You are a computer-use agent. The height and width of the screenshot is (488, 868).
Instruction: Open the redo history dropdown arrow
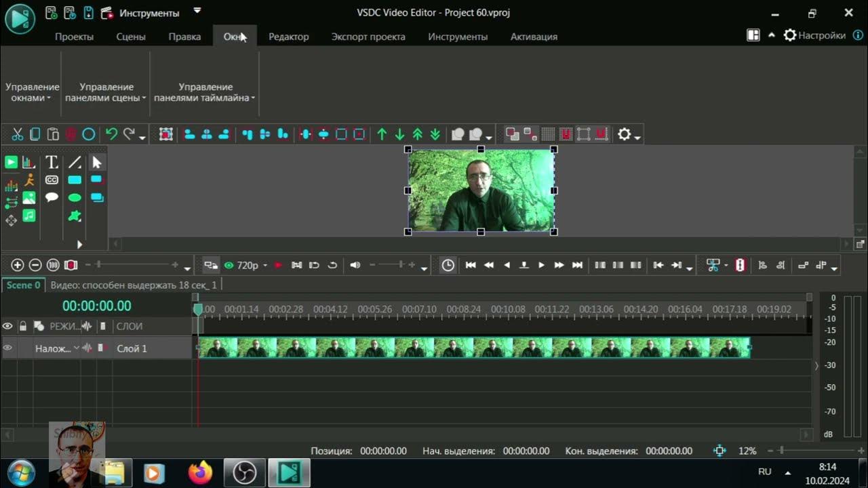pos(142,138)
